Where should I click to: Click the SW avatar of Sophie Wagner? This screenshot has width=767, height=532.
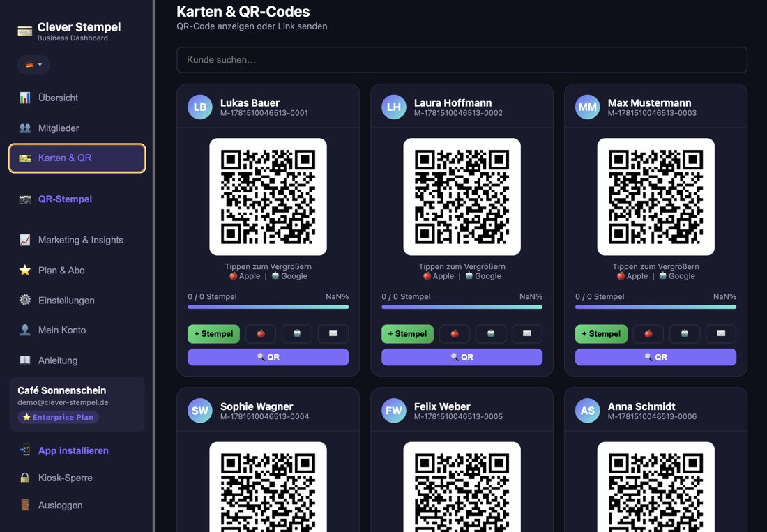200,411
